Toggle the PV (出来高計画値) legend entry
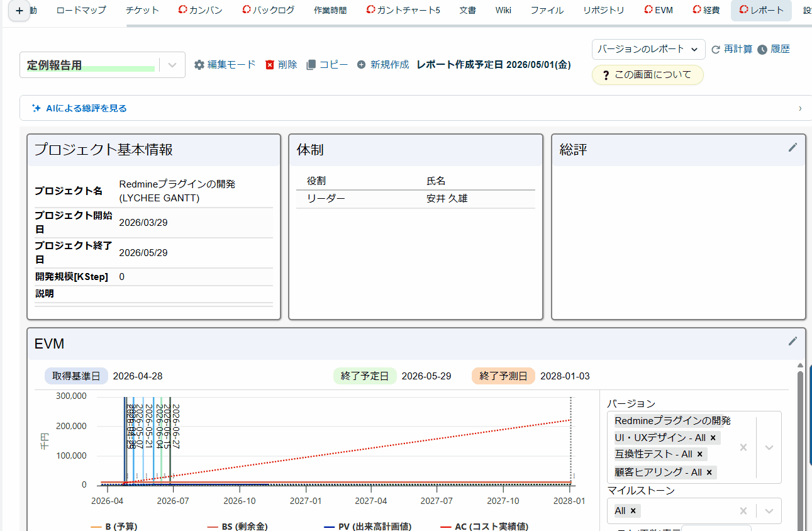The image size is (812, 531). pos(367,526)
